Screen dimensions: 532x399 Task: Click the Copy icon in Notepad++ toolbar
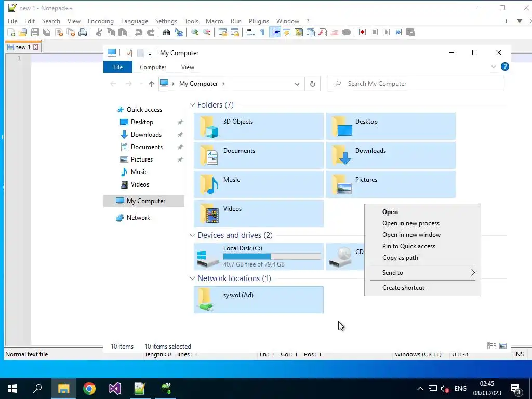(111, 32)
